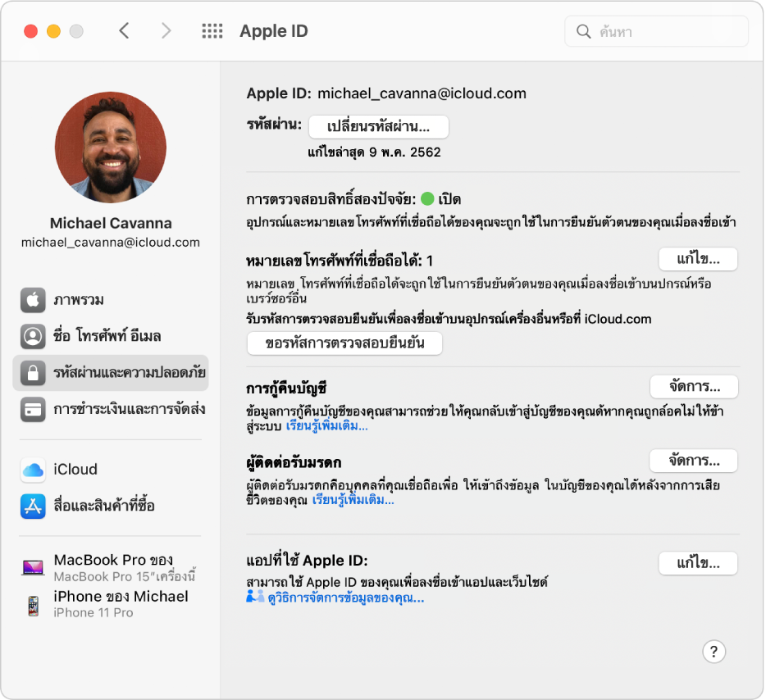
Task: Focus the ค้นหา search field
Action: pos(656,32)
